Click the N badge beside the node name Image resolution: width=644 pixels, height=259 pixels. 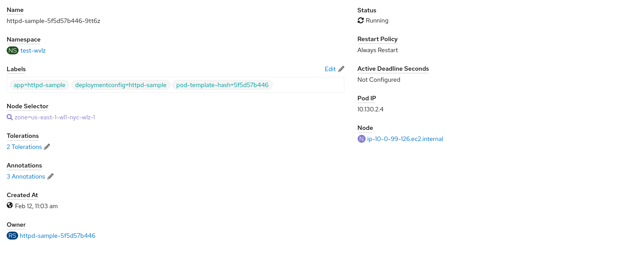tap(361, 139)
